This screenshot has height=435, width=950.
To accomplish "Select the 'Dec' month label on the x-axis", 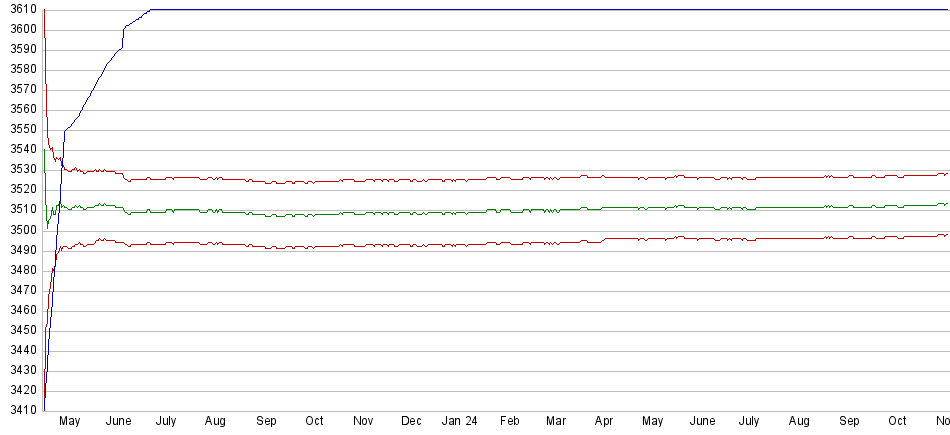I will 411,422.
